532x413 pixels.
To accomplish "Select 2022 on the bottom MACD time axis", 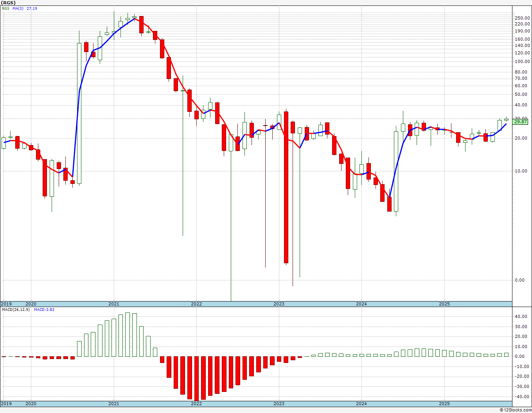I will (196, 404).
